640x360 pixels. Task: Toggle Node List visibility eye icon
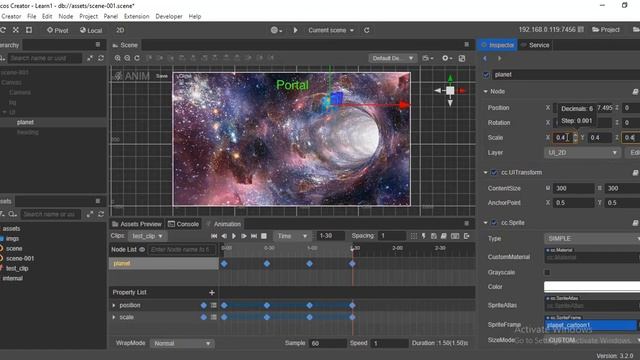(x=142, y=249)
